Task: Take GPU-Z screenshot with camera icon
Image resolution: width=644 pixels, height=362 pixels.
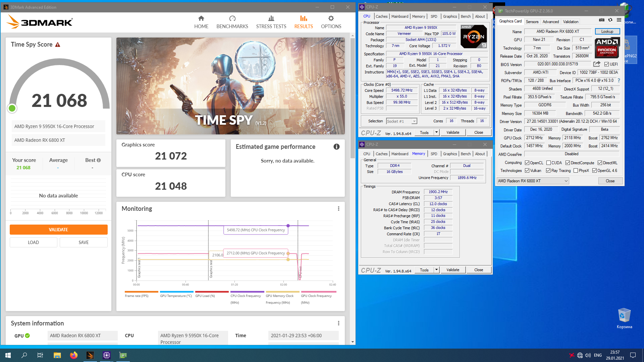Action: click(602, 20)
